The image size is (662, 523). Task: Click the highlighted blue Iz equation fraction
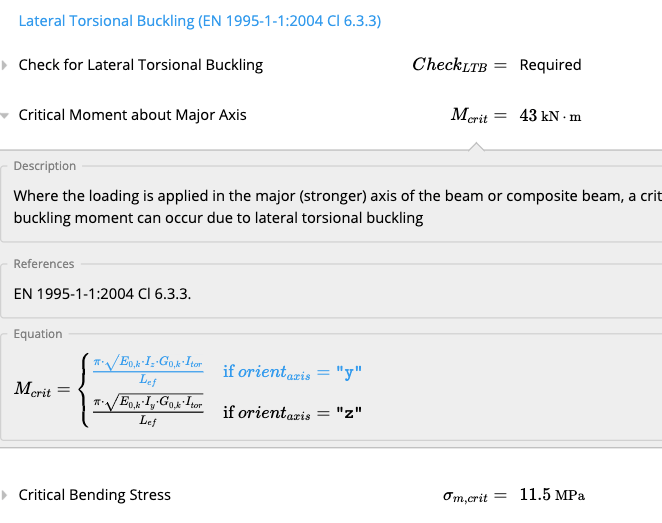coord(148,371)
